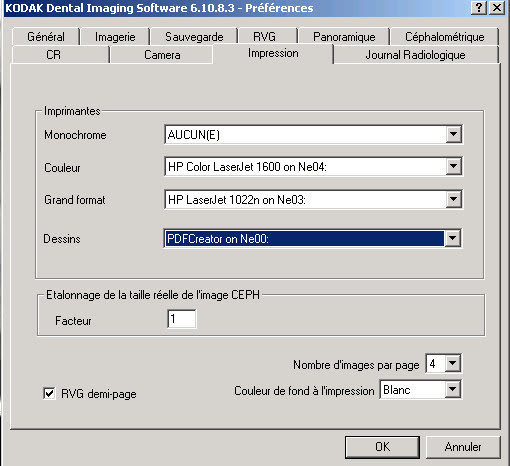This screenshot has height=466, width=510.
Task: Select the Sauvegarde tab
Action: (194, 37)
